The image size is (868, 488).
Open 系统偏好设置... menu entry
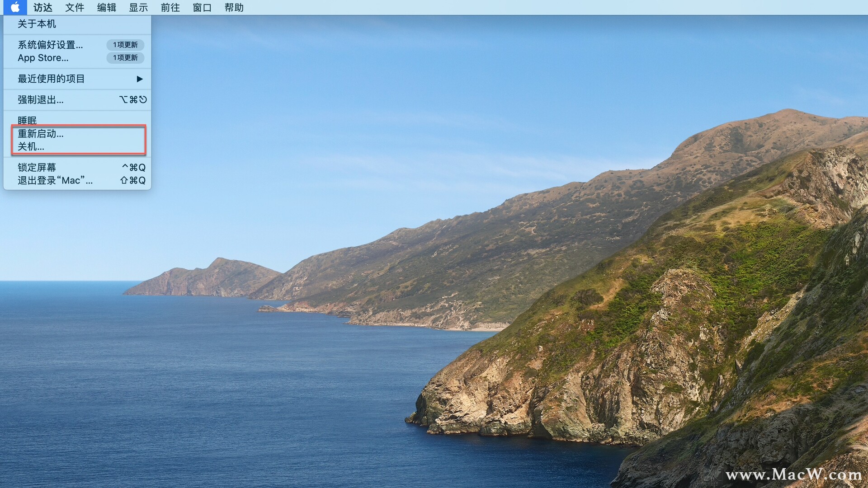[x=50, y=45]
